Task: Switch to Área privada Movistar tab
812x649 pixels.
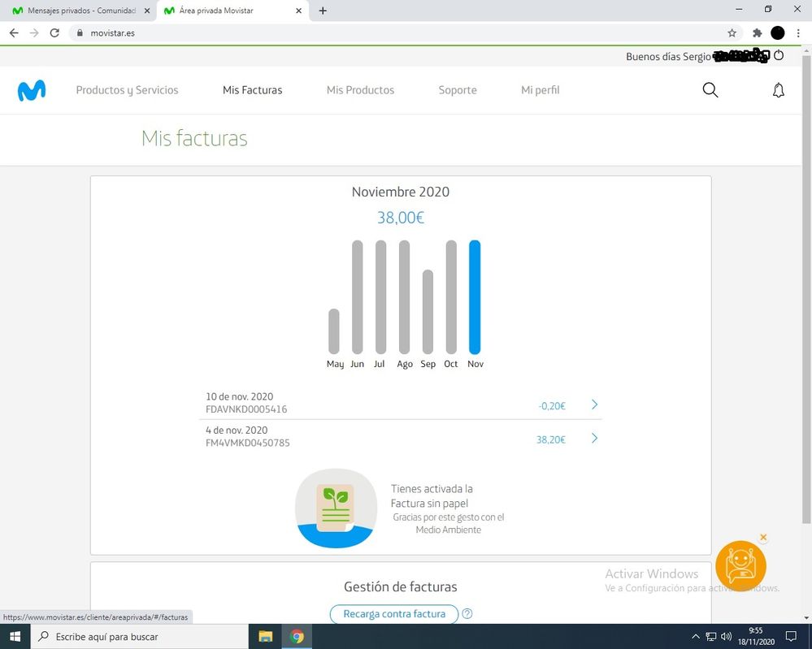Action: [x=233, y=11]
